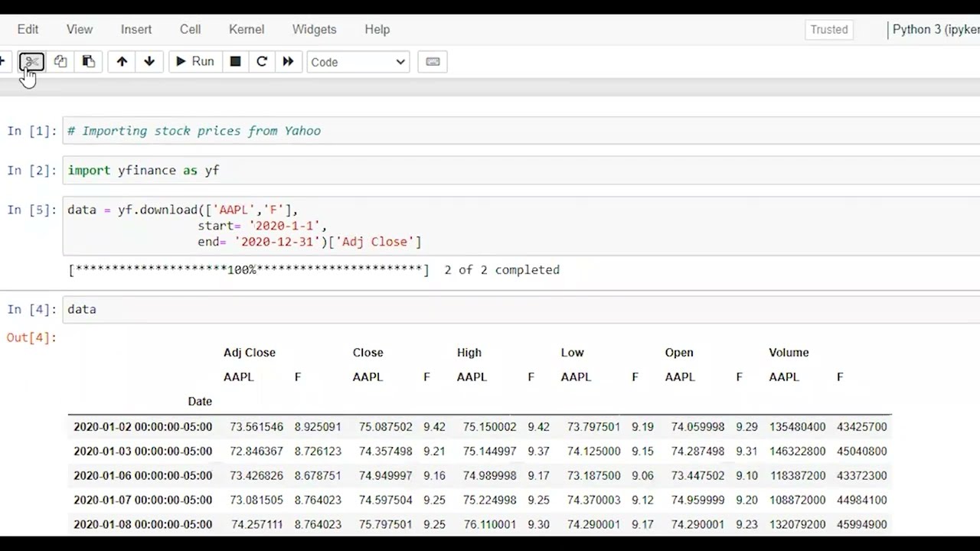This screenshot has width=980, height=551.
Task: Click the 2020-01-08 date row label
Action: tap(142, 524)
